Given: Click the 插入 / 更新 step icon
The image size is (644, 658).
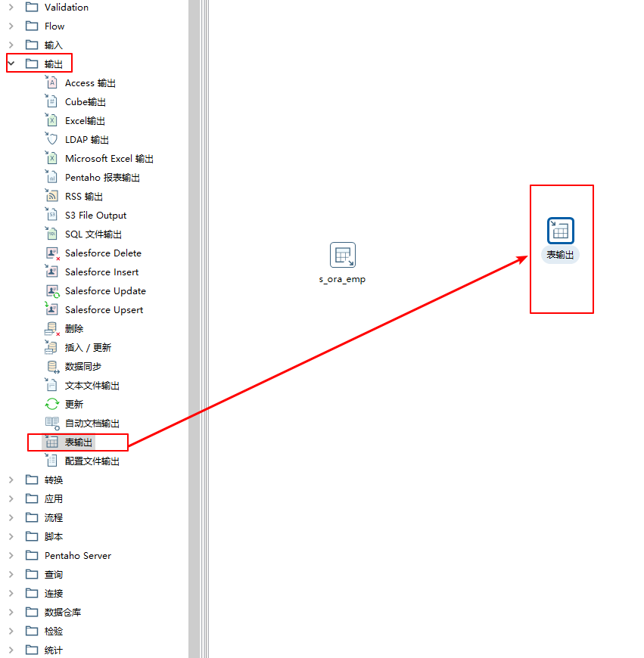Looking at the screenshot, I should [x=51, y=347].
